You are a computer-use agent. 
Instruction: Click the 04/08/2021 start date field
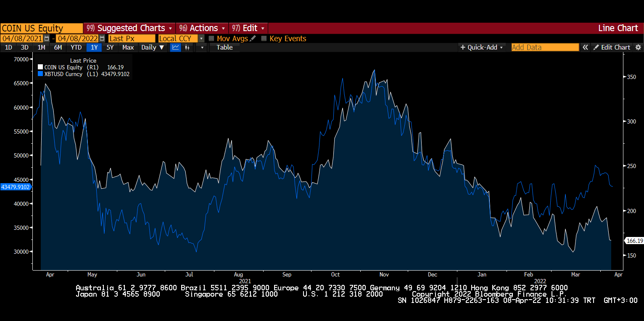tap(22, 38)
